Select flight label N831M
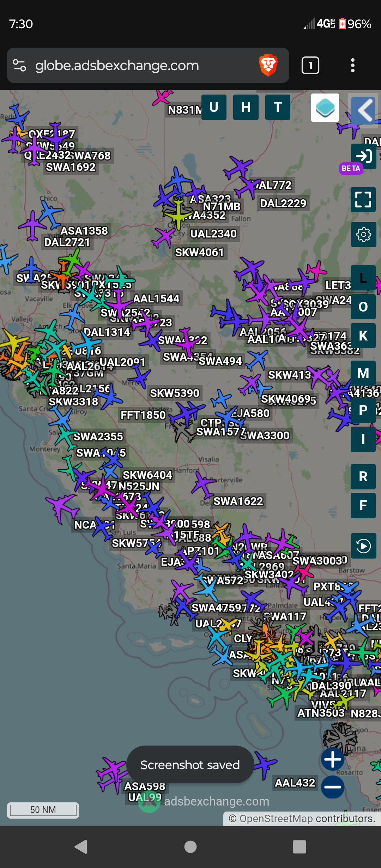 pos(185,110)
